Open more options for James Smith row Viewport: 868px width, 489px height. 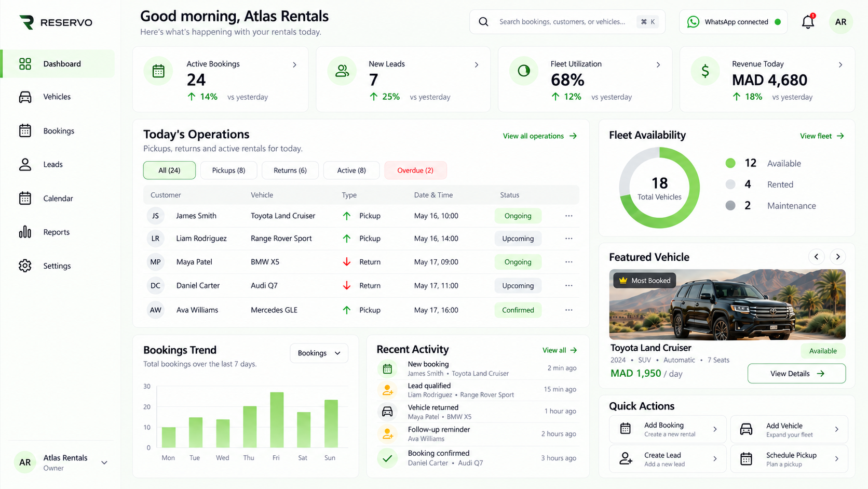568,216
